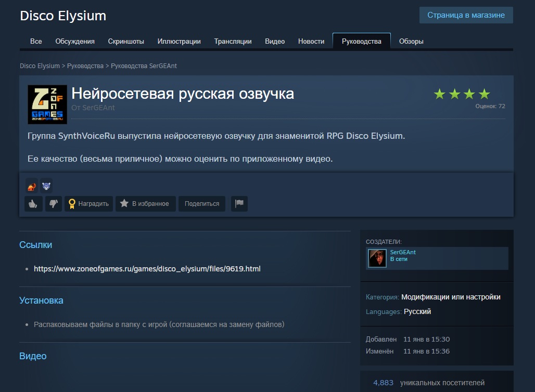Switch to the Трансляции tab
535x392 pixels.
coord(233,41)
